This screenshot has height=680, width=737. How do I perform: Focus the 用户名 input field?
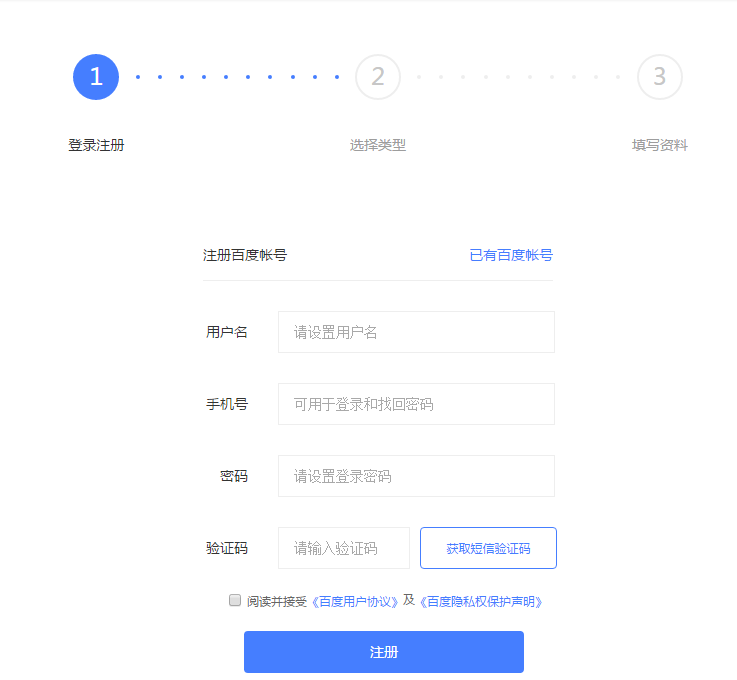416,332
